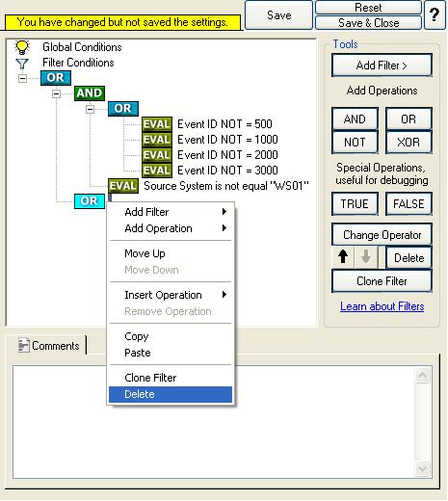Click the Save & Close button
The width and height of the screenshot is (448, 501).
click(368, 23)
